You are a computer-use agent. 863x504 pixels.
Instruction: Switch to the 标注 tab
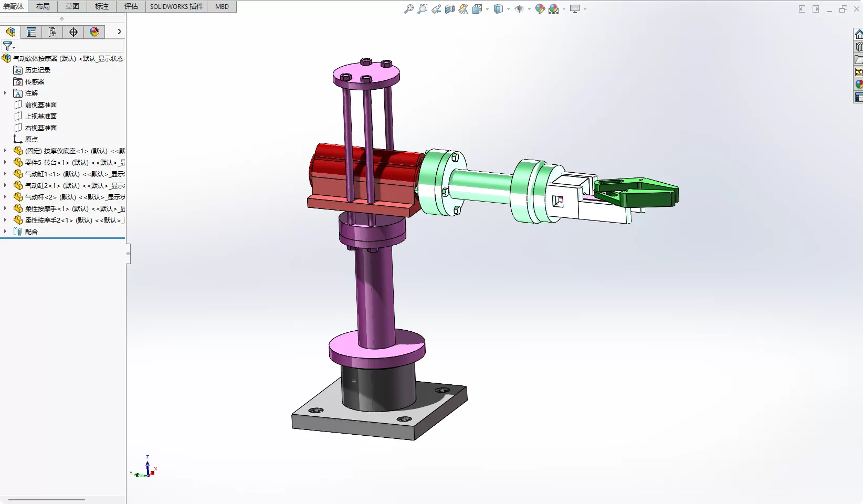coord(102,6)
